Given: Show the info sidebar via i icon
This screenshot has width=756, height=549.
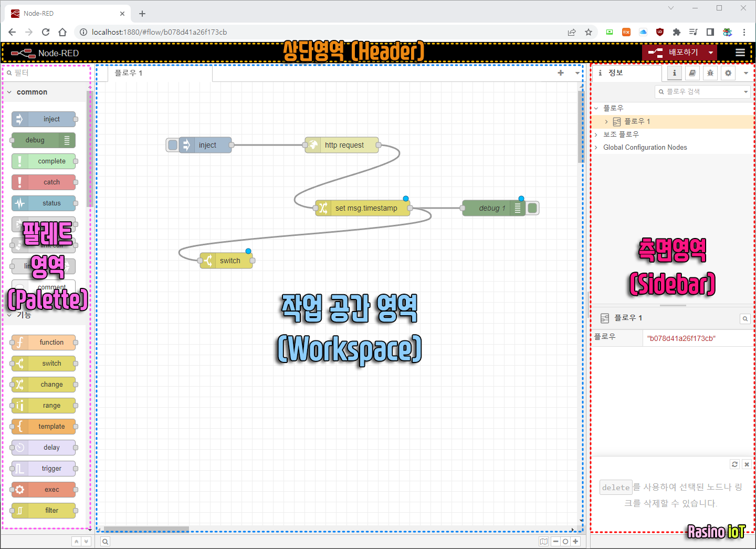Looking at the screenshot, I should click(675, 73).
